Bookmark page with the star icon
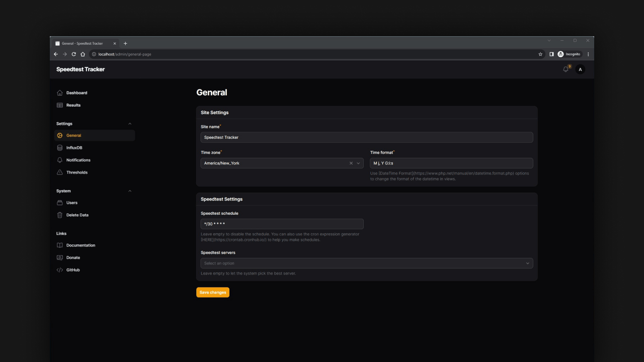Viewport: 644px width, 362px height. (540, 54)
